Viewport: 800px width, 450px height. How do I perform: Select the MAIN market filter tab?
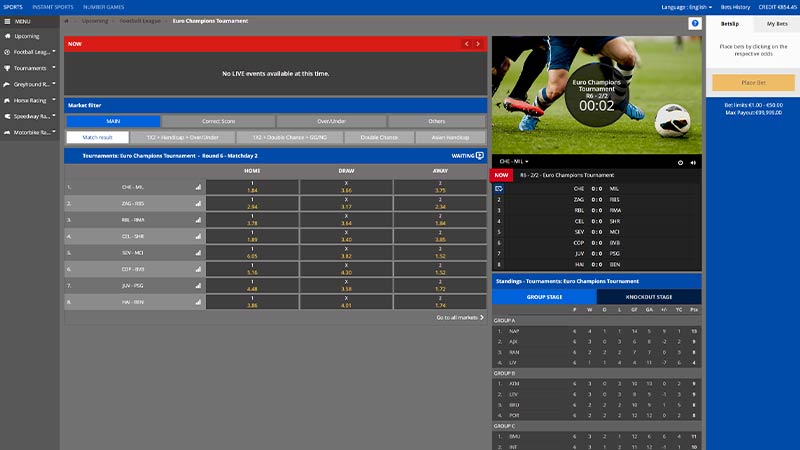click(x=113, y=121)
